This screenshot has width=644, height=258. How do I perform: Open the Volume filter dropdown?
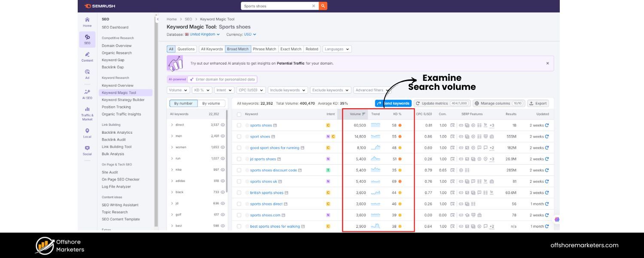pyautogui.click(x=178, y=90)
